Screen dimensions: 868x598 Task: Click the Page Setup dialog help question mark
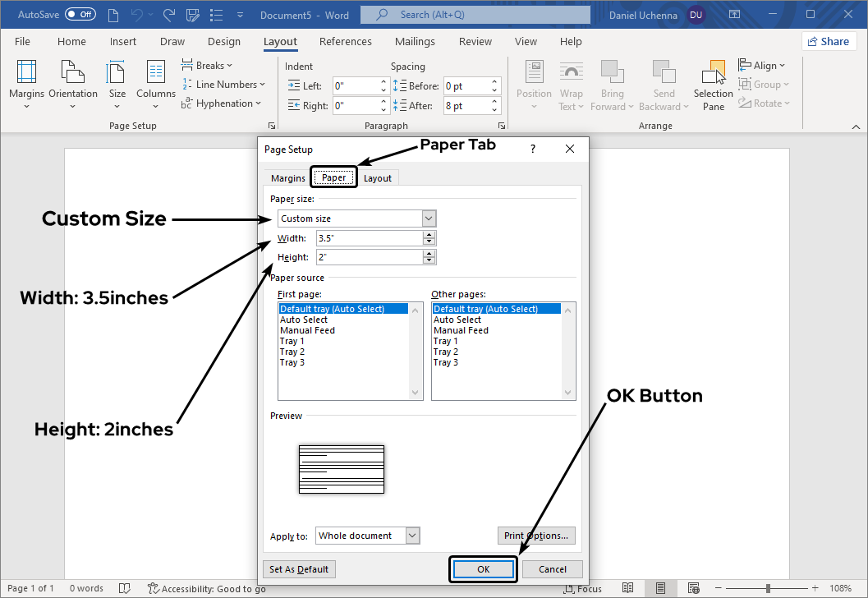pos(533,149)
